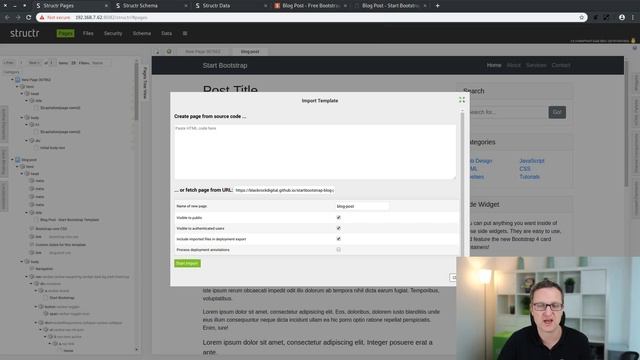Click the About link in preview navbar

pyautogui.click(x=513, y=65)
